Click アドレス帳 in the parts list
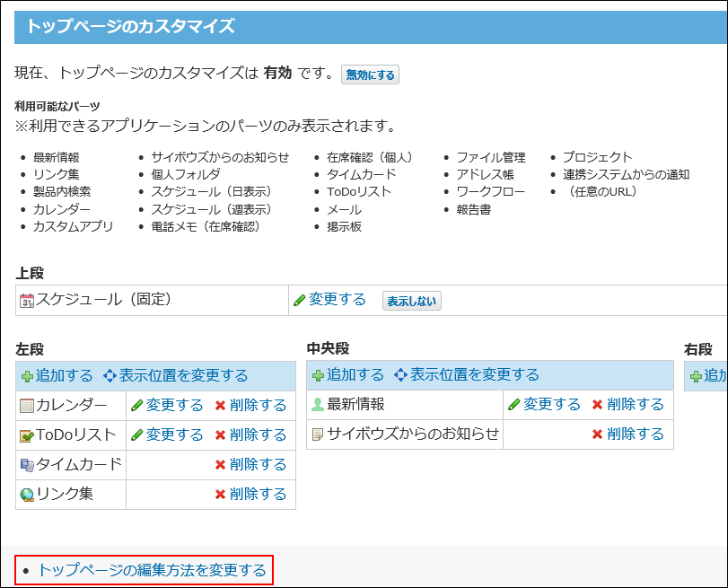The height and width of the screenshot is (588, 728). [485, 174]
